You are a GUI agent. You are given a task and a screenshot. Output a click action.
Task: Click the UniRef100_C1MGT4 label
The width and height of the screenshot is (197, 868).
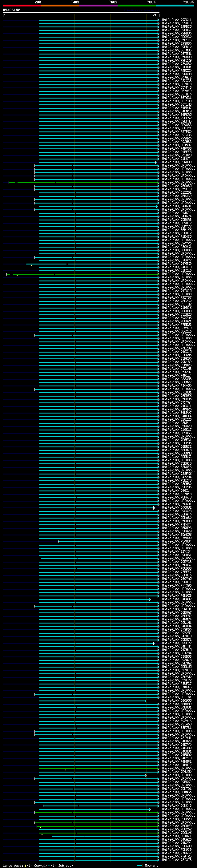[x=176, y=159]
